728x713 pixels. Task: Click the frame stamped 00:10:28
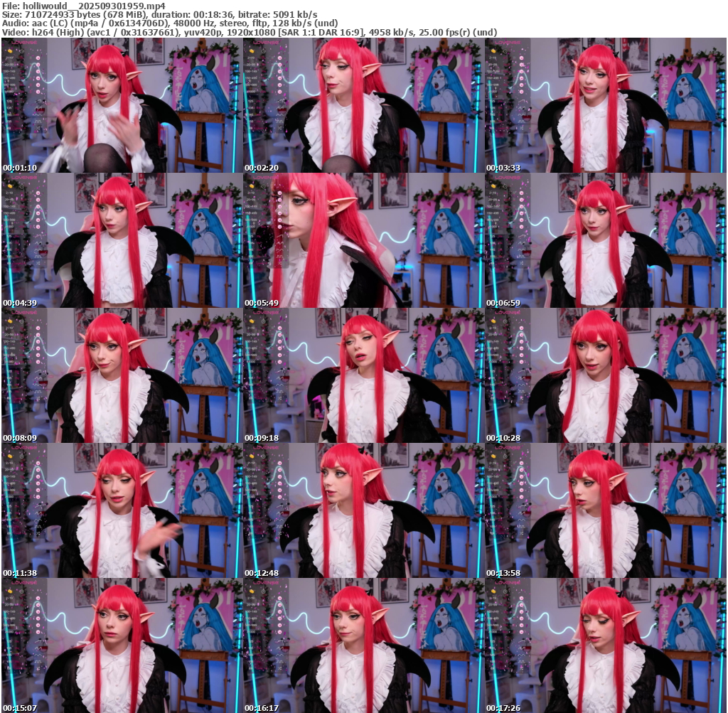(606, 375)
